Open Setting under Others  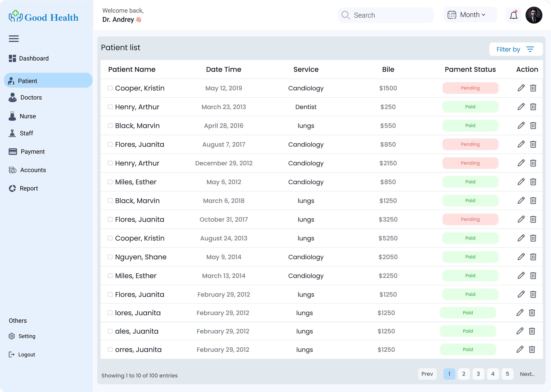(x=22, y=336)
